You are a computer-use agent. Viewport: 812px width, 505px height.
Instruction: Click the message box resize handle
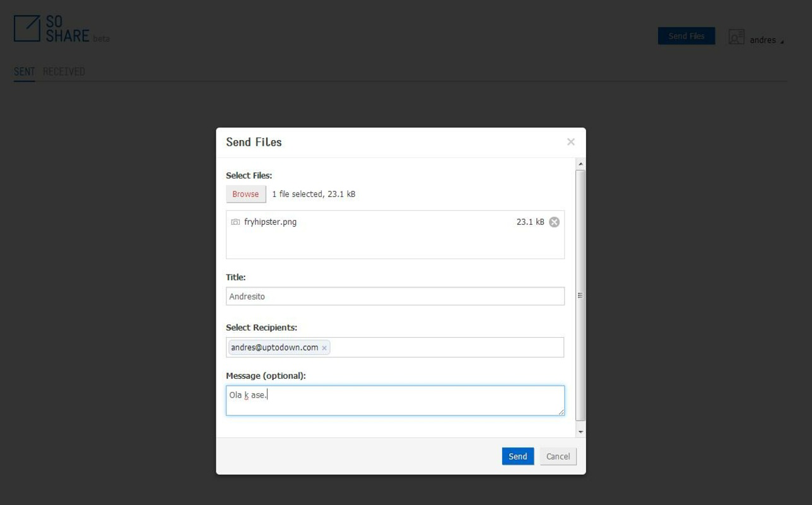coord(561,412)
